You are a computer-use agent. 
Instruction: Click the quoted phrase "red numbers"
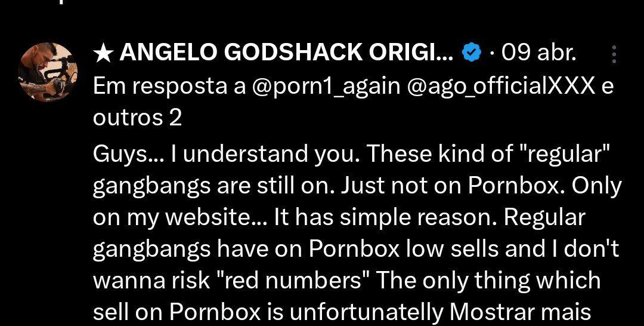293,281
